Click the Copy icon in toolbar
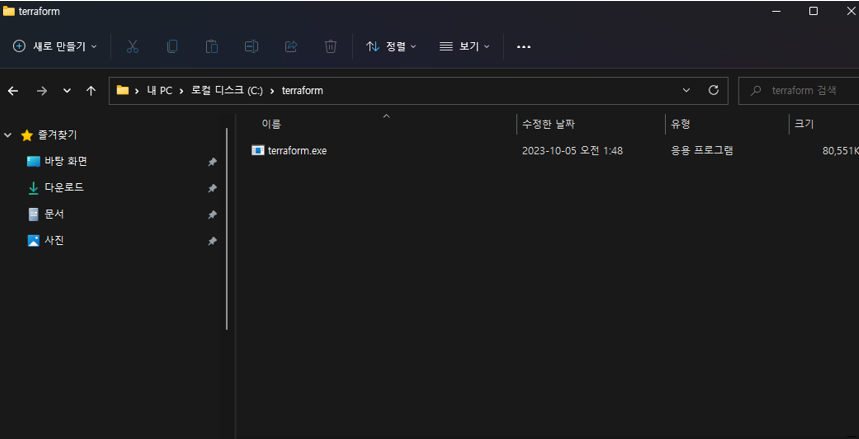 [x=172, y=47]
